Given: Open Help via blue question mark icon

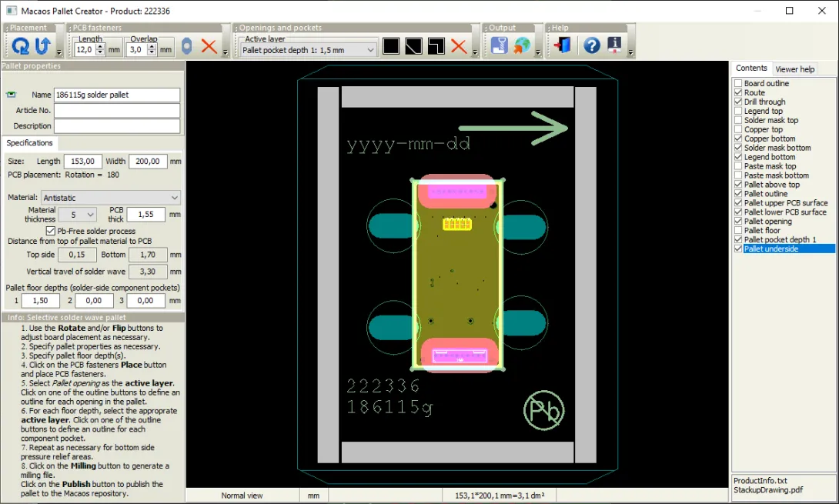Looking at the screenshot, I should pos(592,45).
